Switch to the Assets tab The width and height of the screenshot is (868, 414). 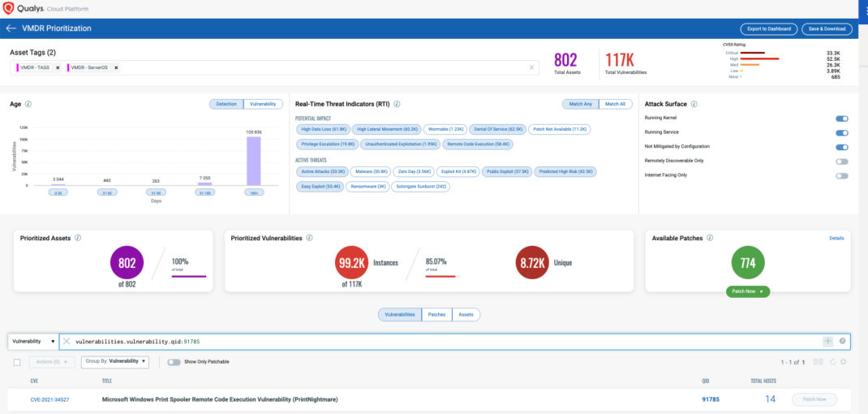[466, 314]
